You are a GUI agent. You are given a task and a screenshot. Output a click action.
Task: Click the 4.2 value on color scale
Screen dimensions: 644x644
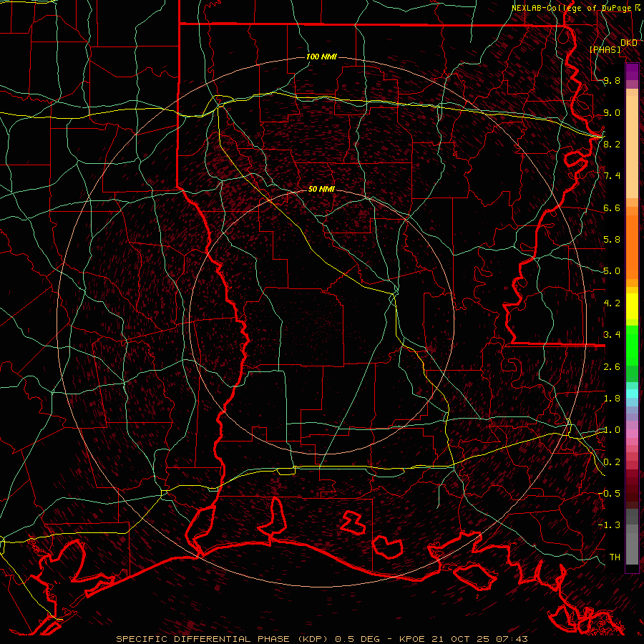612,303
